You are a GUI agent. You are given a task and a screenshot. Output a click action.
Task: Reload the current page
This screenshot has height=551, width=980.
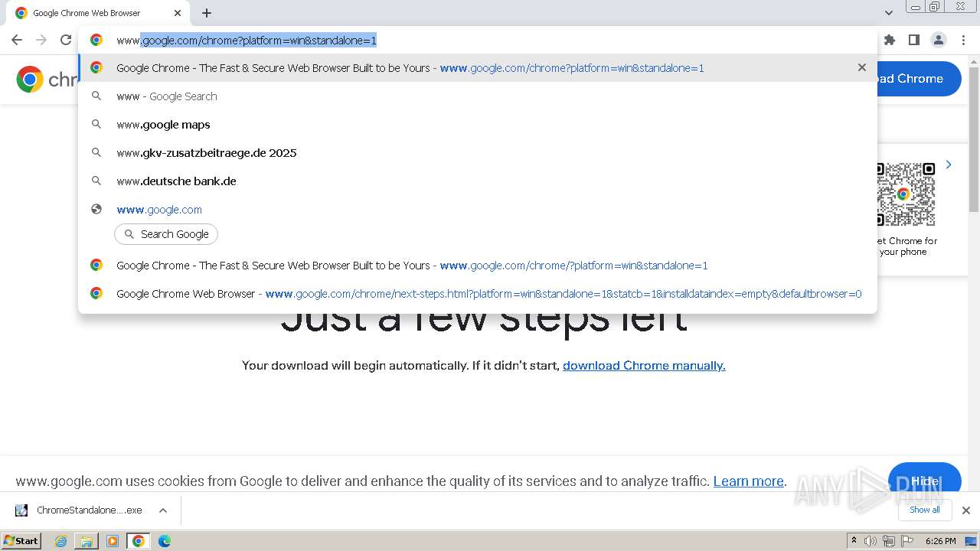coord(66,40)
